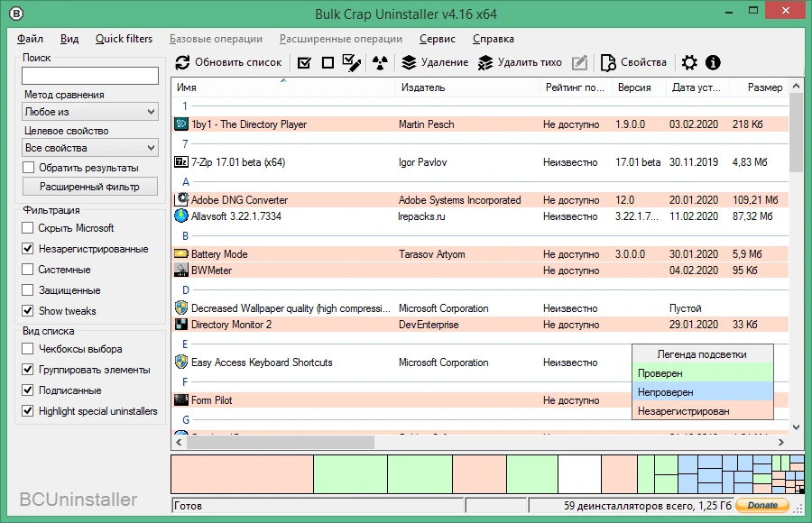The width and height of the screenshot is (812, 523).
Task: Click the greyed-out edit pencil toolbar icon
Action: coord(579,62)
